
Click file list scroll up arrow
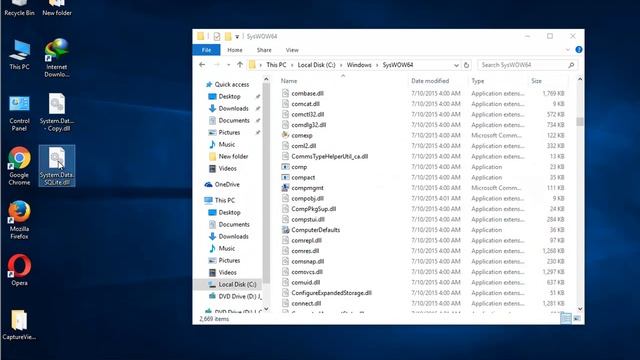tap(580, 79)
